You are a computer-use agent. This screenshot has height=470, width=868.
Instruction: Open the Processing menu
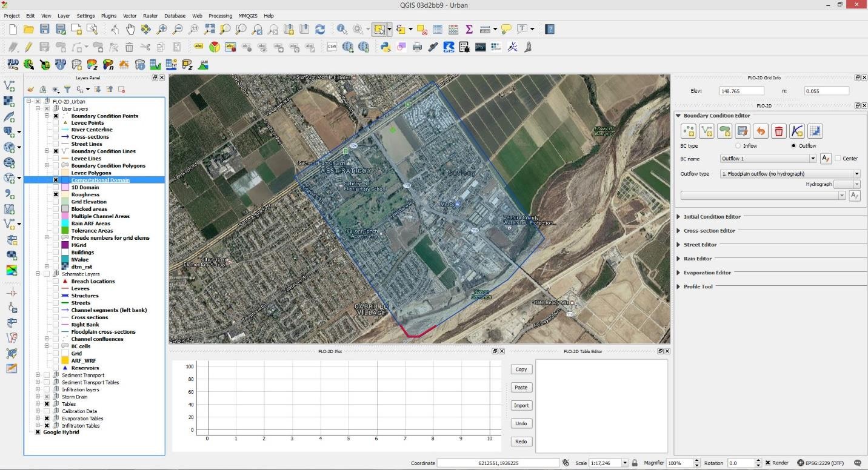(220, 16)
